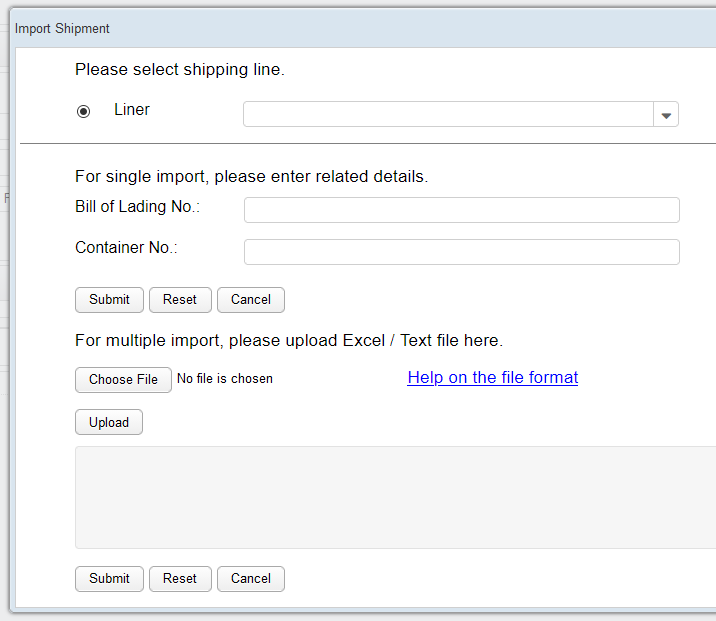Click the 'Container No.:' label
716x621 pixels.
pyautogui.click(x=126, y=248)
